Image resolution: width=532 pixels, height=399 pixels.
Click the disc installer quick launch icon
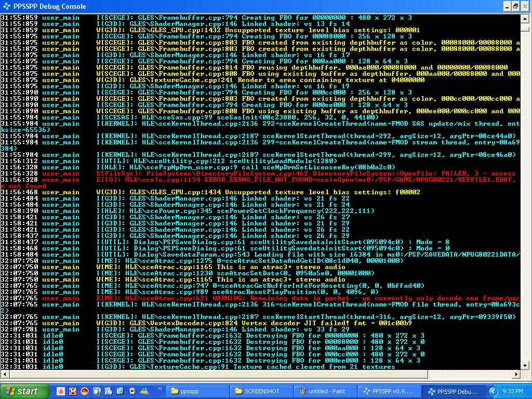pyautogui.click(x=109, y=391)
